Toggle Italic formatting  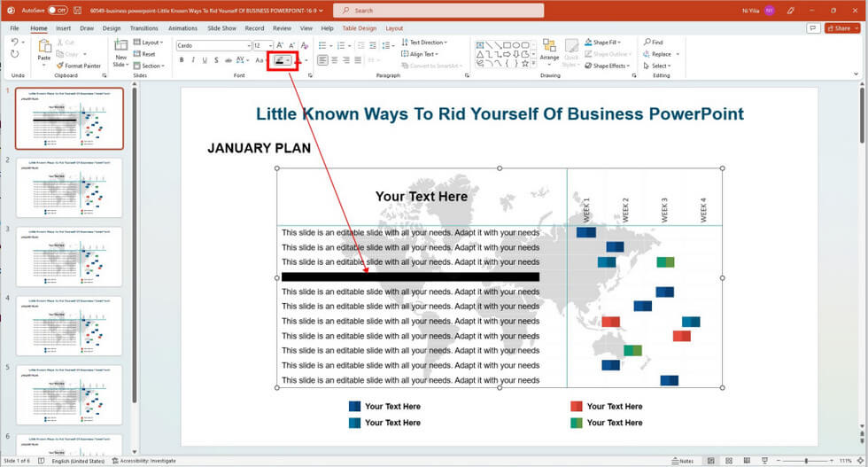pos(193,60)
